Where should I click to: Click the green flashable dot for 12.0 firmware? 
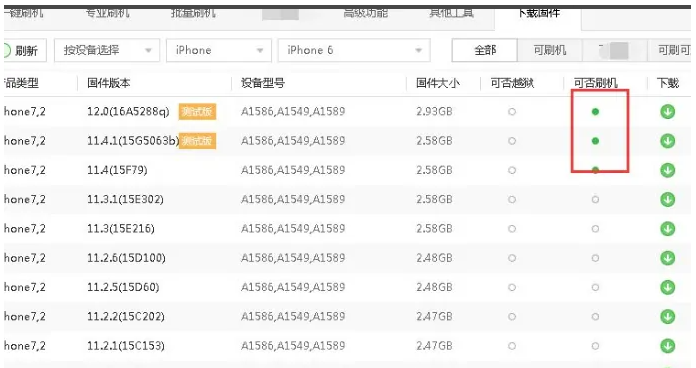595,111
